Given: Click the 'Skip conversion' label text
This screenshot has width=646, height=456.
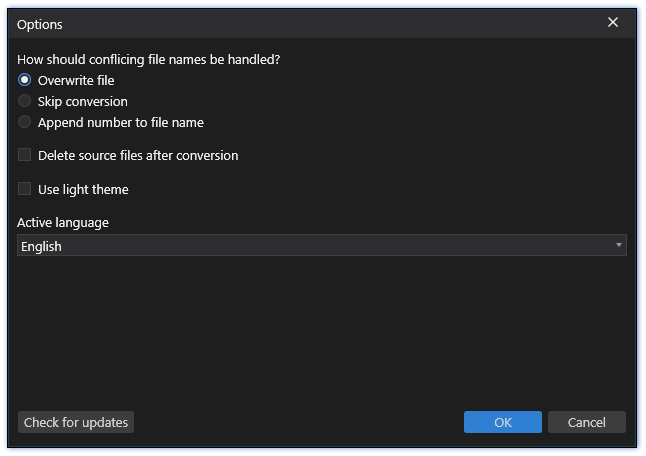Looking at the screenshot, I should pyautogui.click(x=83, y=102).
